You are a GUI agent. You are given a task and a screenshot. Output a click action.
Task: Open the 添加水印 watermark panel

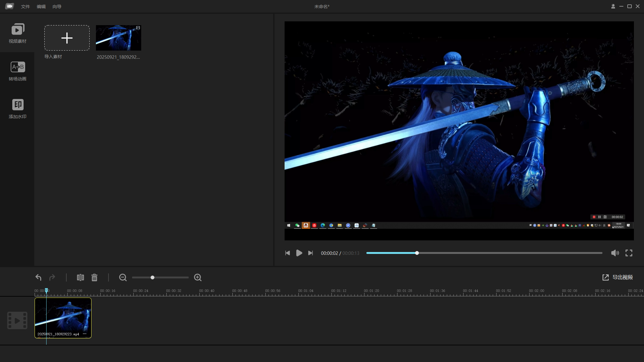coord(17,109)
